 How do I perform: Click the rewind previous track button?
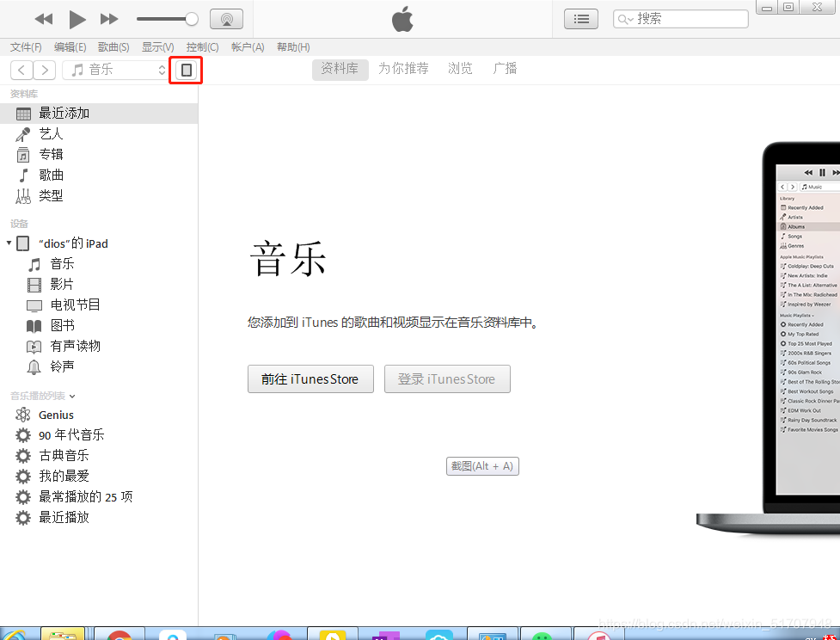(44, 19)
